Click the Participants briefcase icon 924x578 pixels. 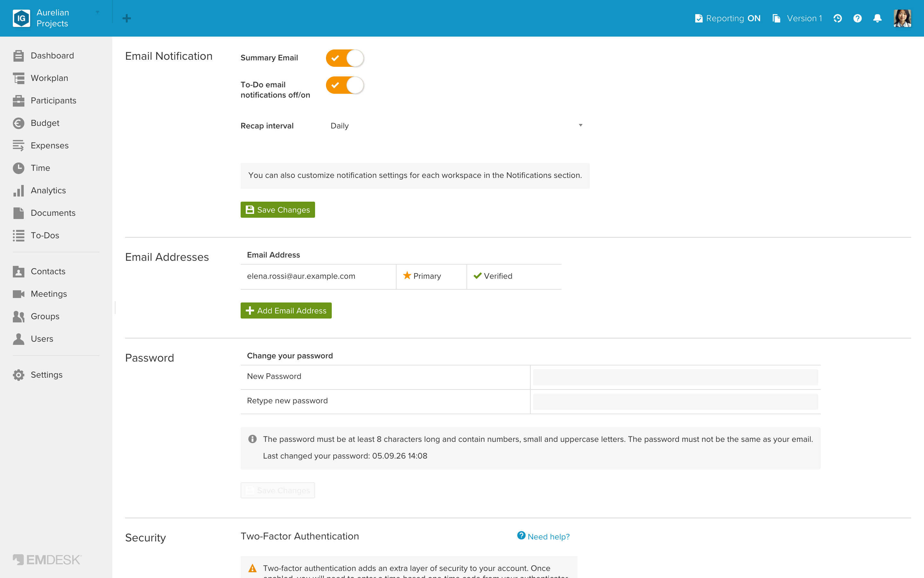(18, 101)
